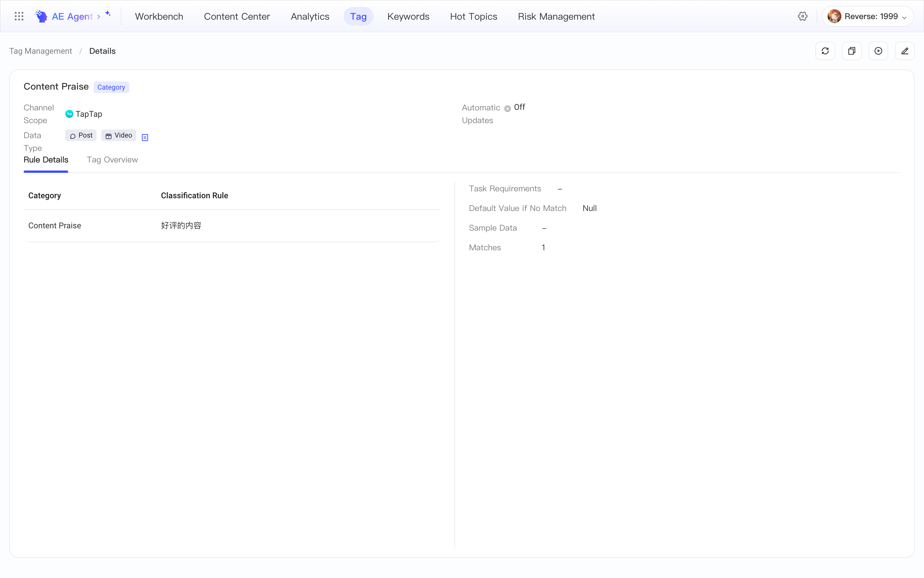Click the Content Praise table cell
The height and width of the screenshot is (578, 924).
click(55, 225)
